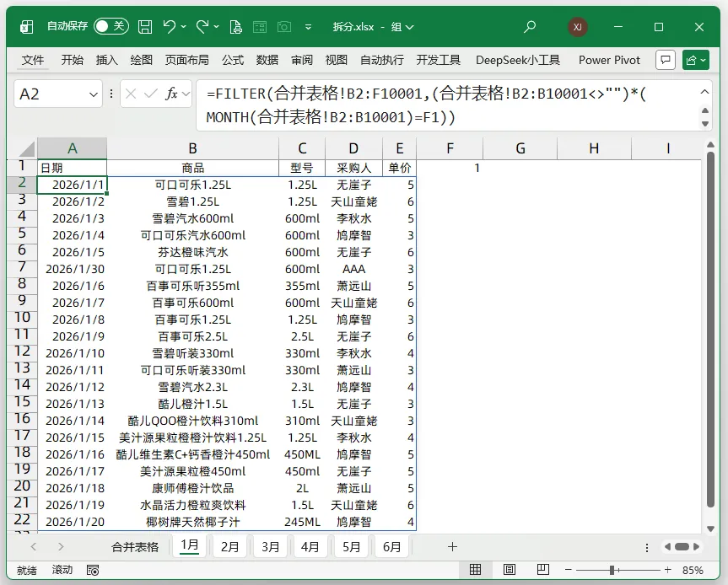Select row 7 header

coord(22,267)
